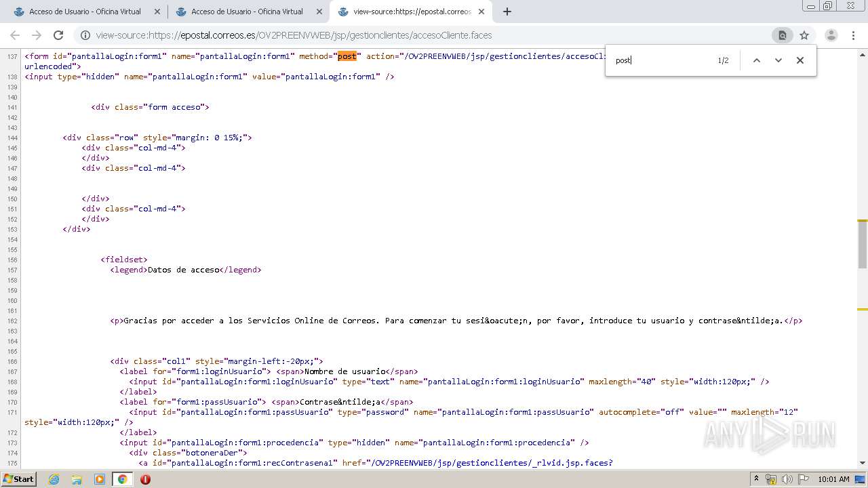This screenshot has height=488, width=868.
Task: Close the second Acceso de Usuario tab
Action: tap(319, 12)
